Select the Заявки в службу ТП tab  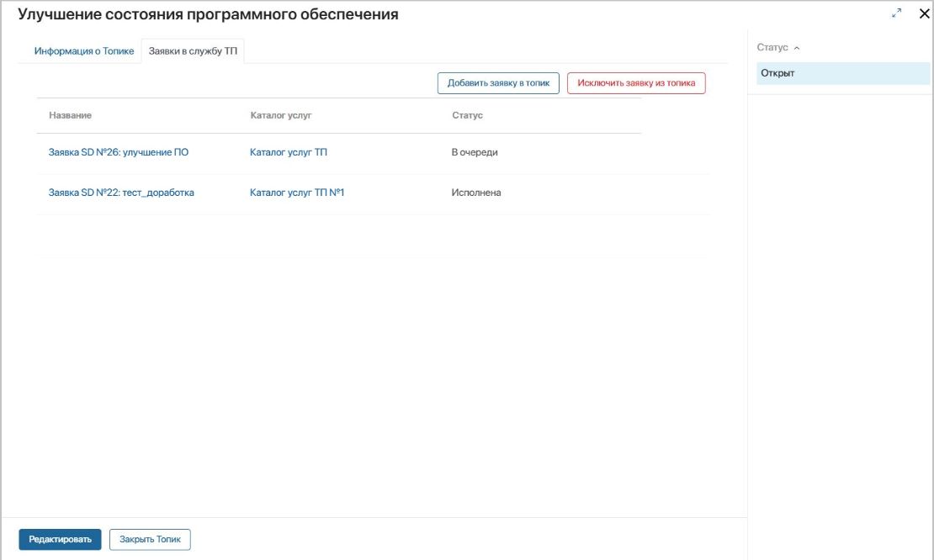click(x=193, y=51)
